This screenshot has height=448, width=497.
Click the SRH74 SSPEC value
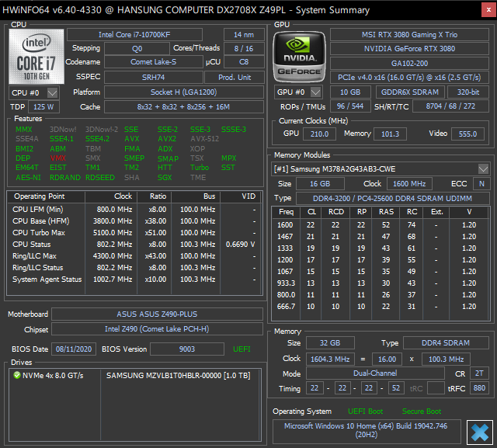coord(154,78)
